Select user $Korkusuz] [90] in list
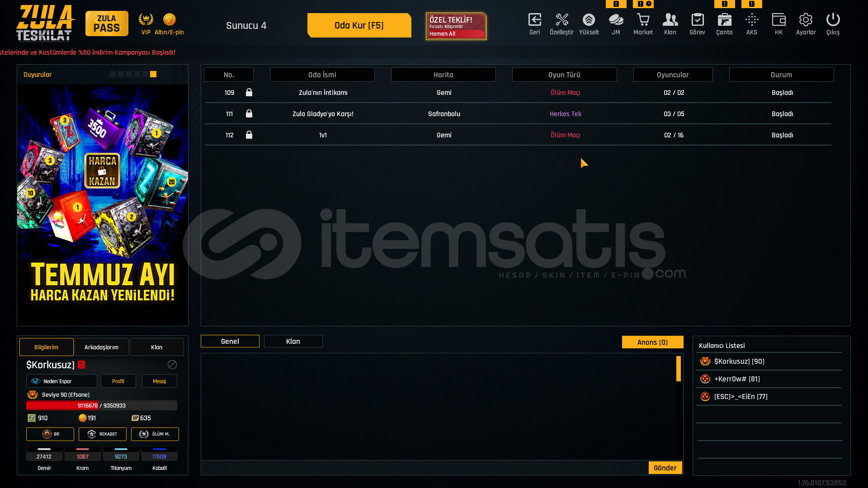The image size is (868, 488). (769, 361)
